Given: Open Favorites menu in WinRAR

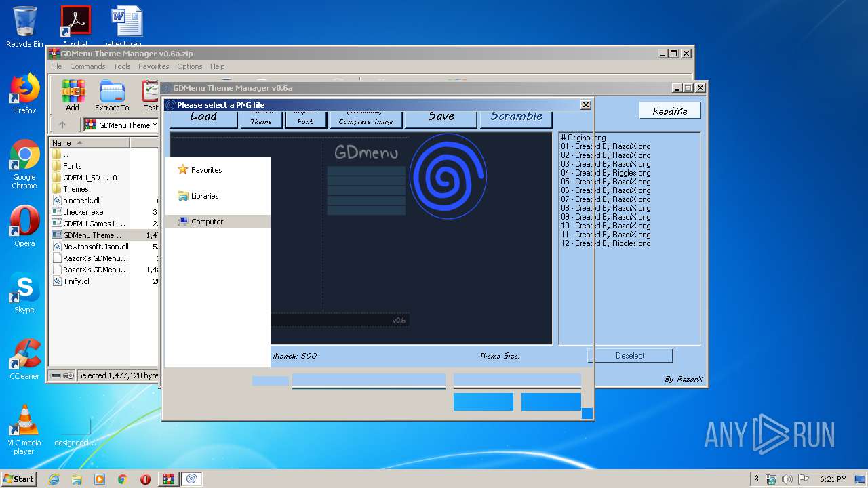Looking at the screenshot, I should [154, 66].
